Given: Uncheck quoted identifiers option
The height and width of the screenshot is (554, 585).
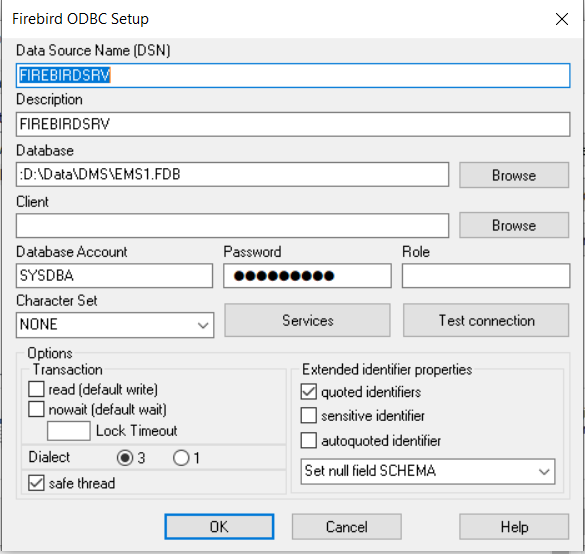Looking at the screenshot, I should click(309, 392).
